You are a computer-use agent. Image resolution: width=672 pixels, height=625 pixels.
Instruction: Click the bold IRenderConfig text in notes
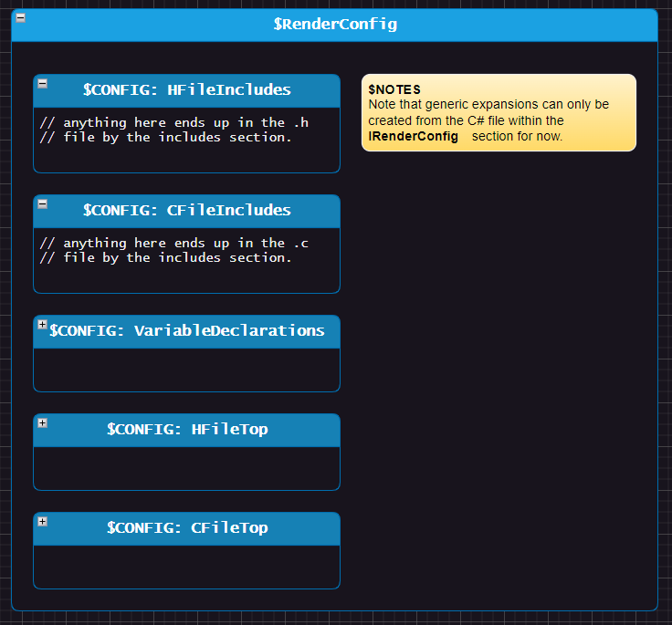click(413, 137)
